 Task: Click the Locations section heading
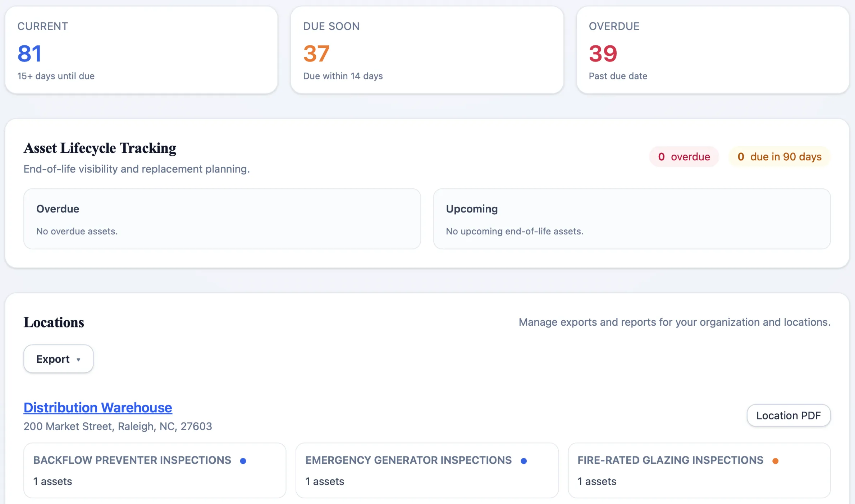(54, 322)
